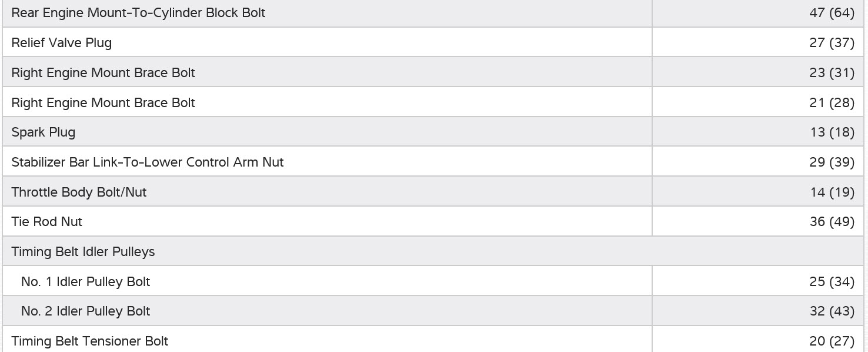Select the 27 (37) torque value
This screenshot has height=352, width=868.
pyautogui.click(x=832, y=42)
